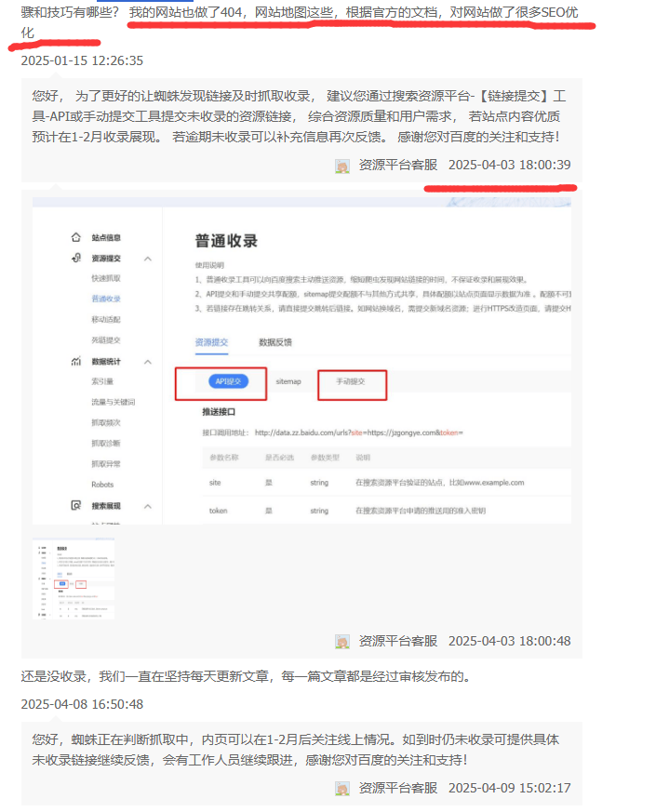Screen dimensions: 669x812
Task: Open 索引量 under 数据统计
Action: (x=102, y=381)
